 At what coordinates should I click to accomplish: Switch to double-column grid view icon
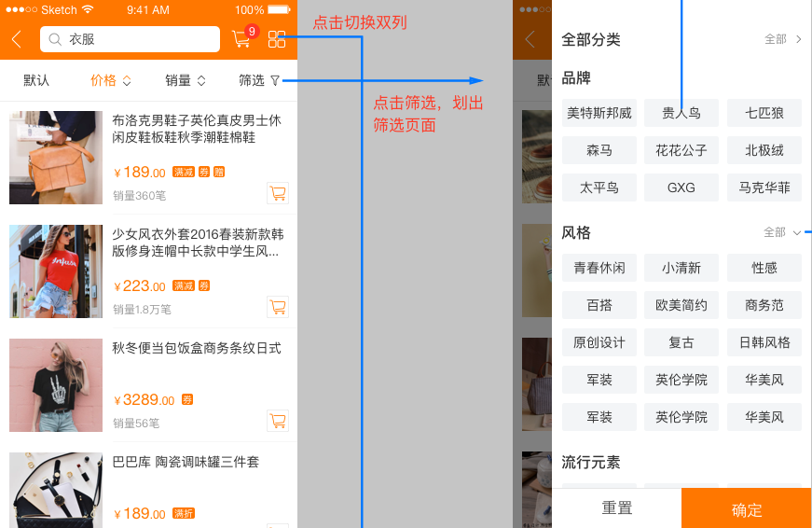[x=277, y=39]
